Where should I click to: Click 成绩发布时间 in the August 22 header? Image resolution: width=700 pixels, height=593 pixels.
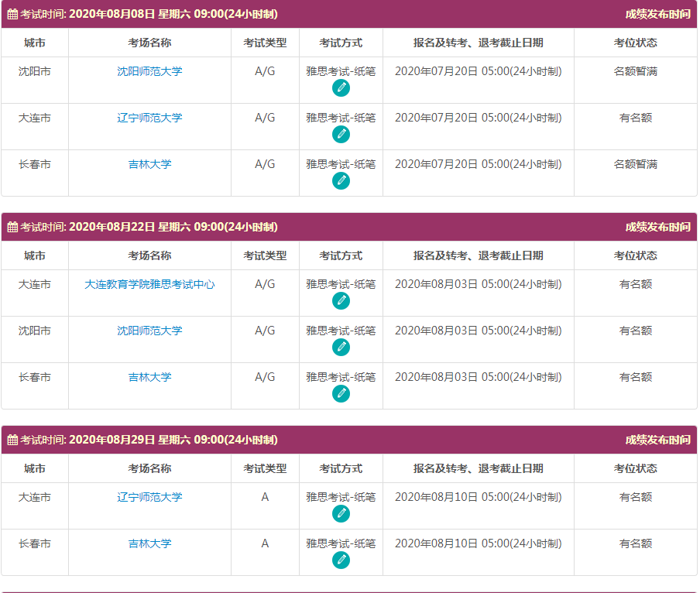[657, 227]
